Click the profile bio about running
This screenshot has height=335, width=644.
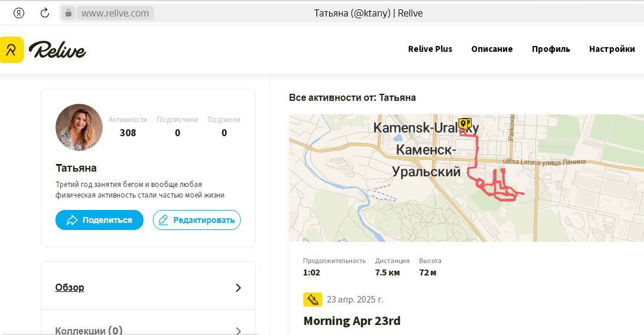pyautogui.click(x=140, y=190)
